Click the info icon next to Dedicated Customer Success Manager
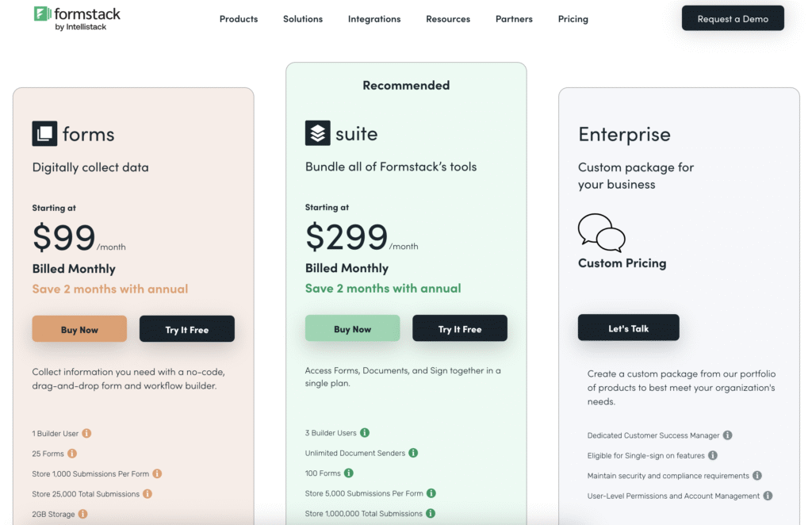Screen dimensions: 812x525 [x=728, y=435]
